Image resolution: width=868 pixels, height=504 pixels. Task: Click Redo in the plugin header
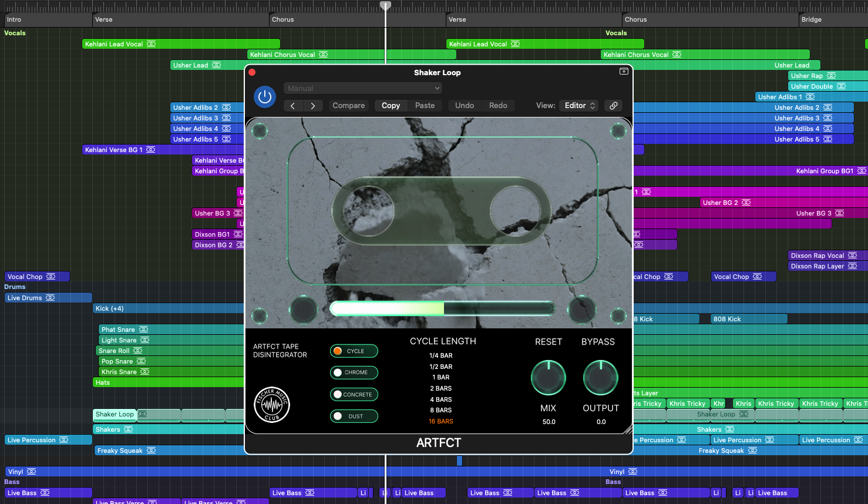coord(498,106)
